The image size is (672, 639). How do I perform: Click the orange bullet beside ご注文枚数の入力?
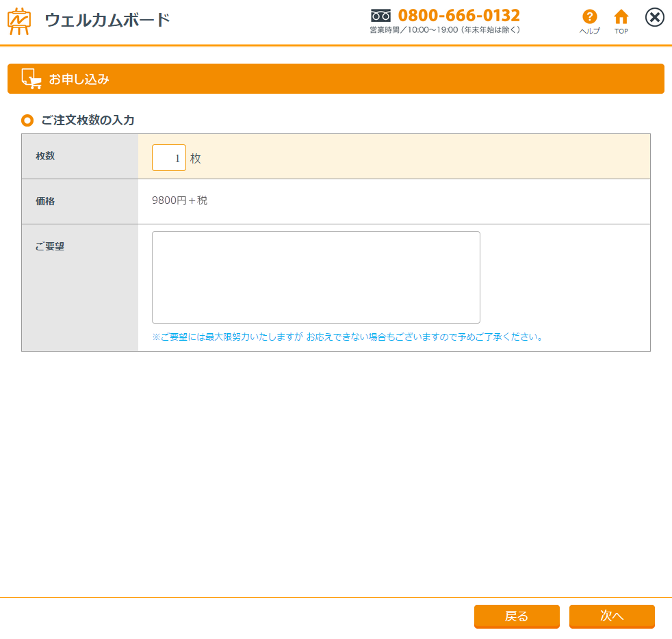coord(27,120)
